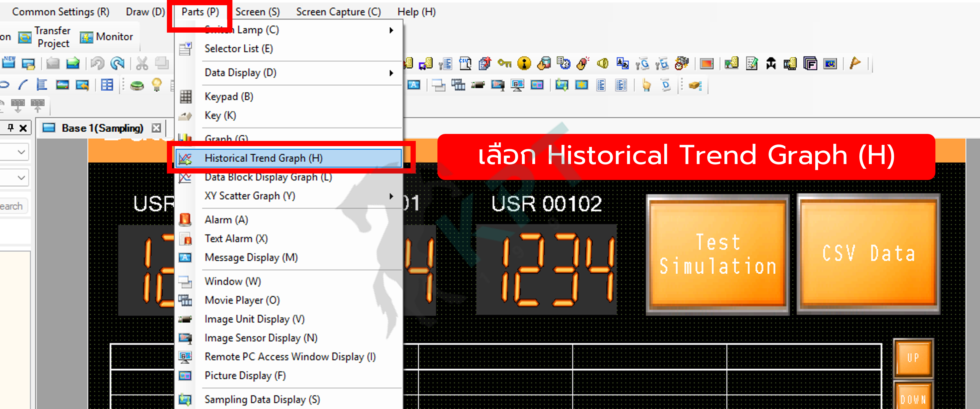Viewport: 980px width, 409px height.
Task: Close the left side panel
Action: [23, 128]
